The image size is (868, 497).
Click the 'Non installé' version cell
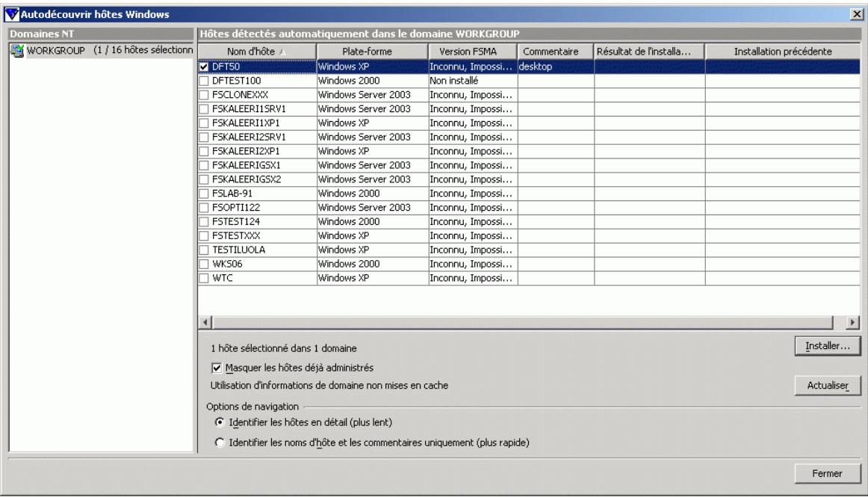(x=473, y=81)
